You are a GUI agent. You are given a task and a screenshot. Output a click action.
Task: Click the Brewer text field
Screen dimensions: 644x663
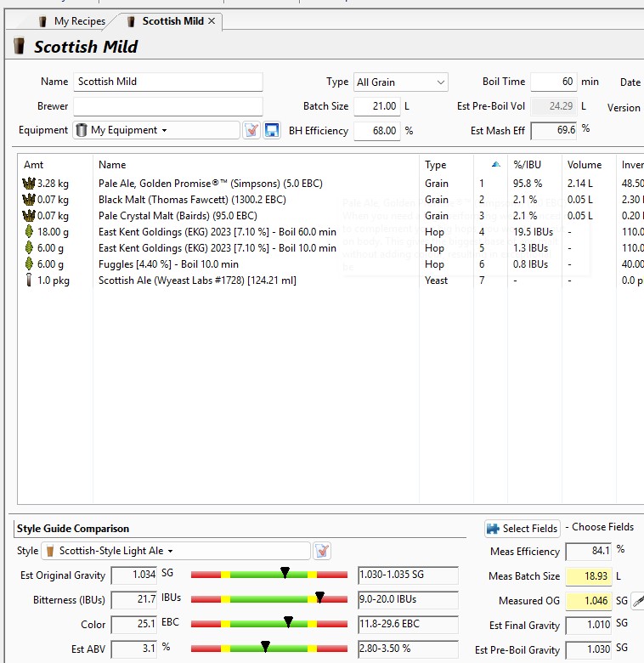[x=167, y=107]
